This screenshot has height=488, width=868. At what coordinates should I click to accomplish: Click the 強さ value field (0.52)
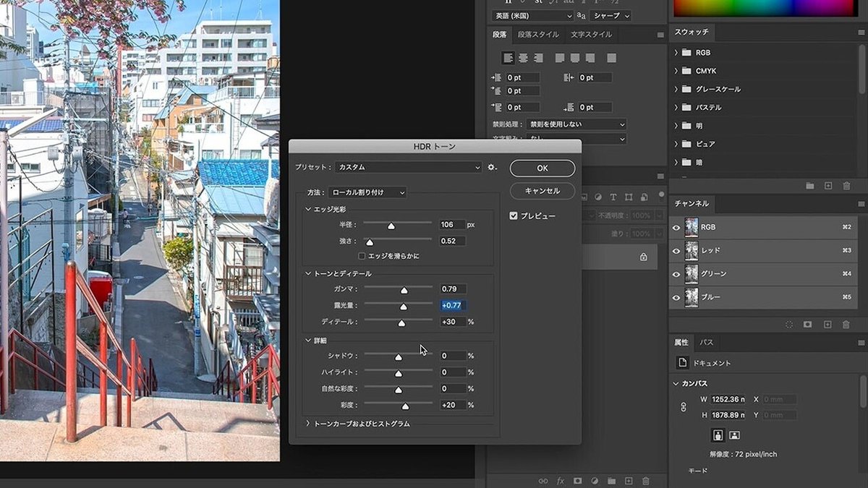[x=452, y=241]
